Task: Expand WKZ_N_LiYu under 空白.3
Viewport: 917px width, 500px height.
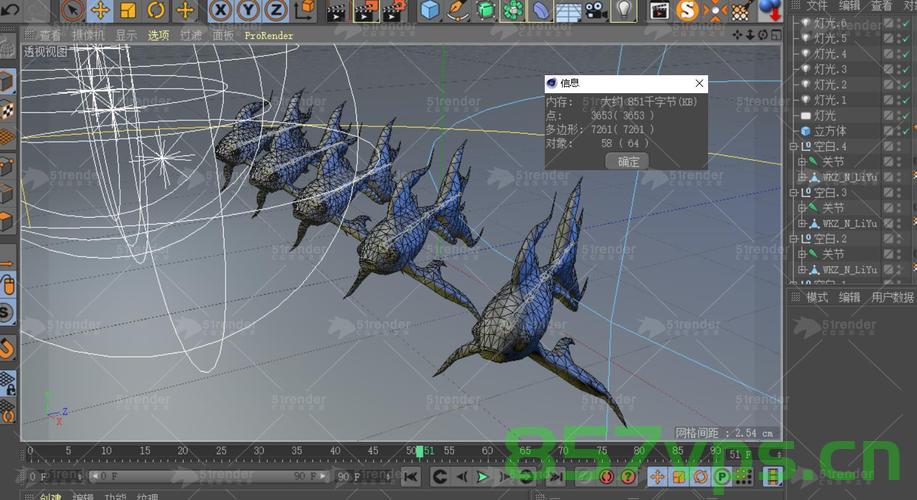Action: click(x=802, y=223)
